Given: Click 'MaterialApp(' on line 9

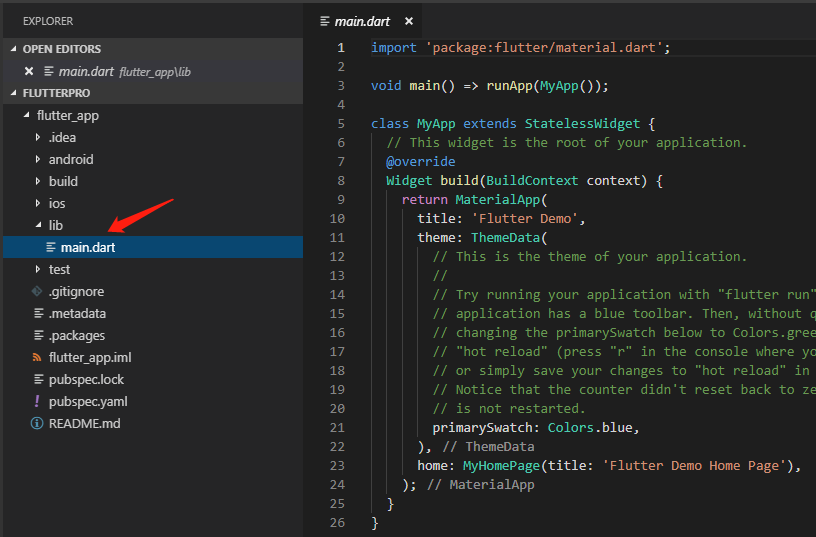Looking at the screenshot, I should click(x=502, y=200).
